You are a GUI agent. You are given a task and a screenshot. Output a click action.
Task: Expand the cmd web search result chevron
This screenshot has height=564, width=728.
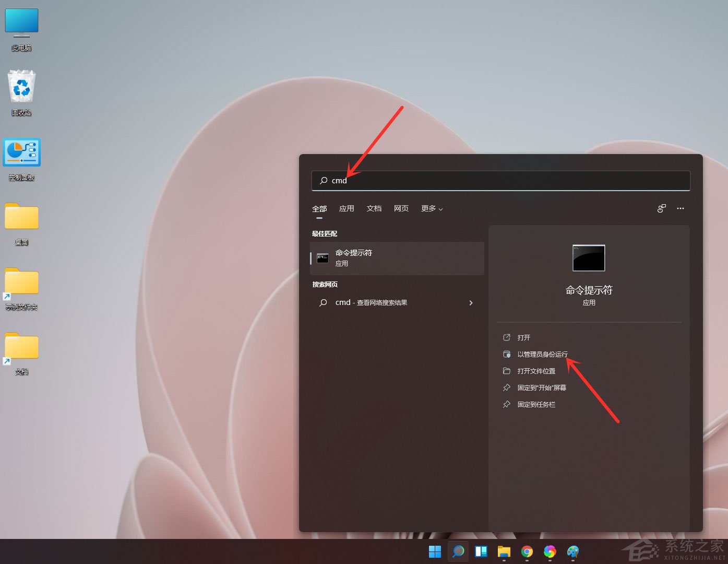pos(471,302)
